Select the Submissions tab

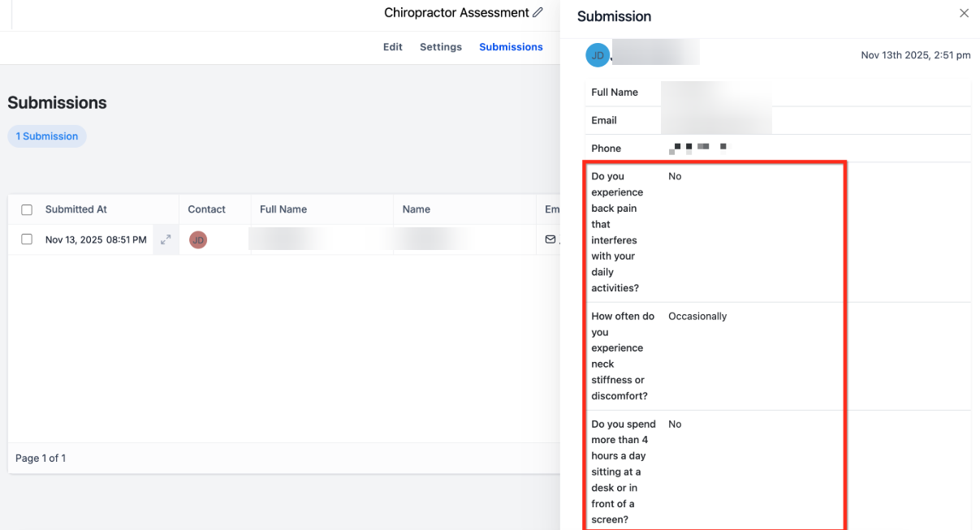click(511, 47)
